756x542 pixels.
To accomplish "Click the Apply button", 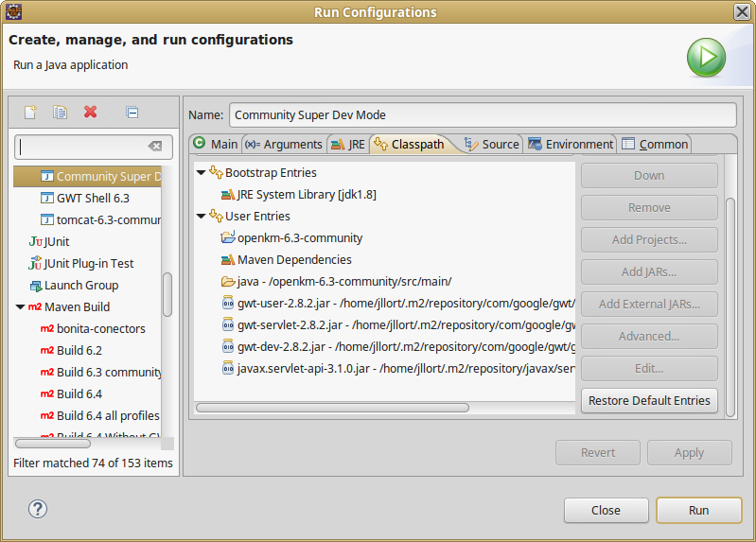I will [x=690, y=452].
